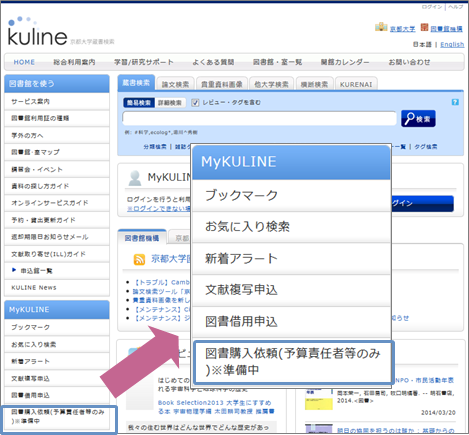Image resolution: width=469 pixels, height=435 pixels.
Task: Open お問い合わせ in navigation bar
Action: point(409,62)
